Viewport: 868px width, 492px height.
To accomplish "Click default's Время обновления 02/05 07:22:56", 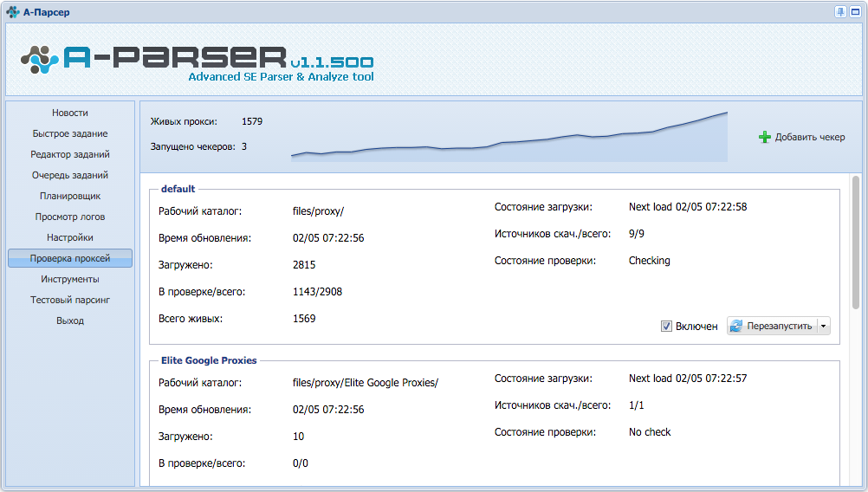I will (x=328, y=238).
